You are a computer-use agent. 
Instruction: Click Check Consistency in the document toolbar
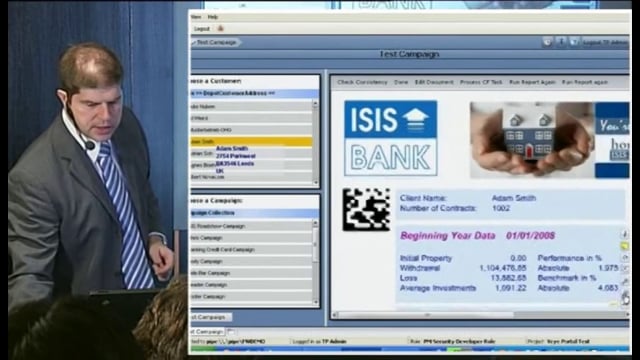[362, 82]
